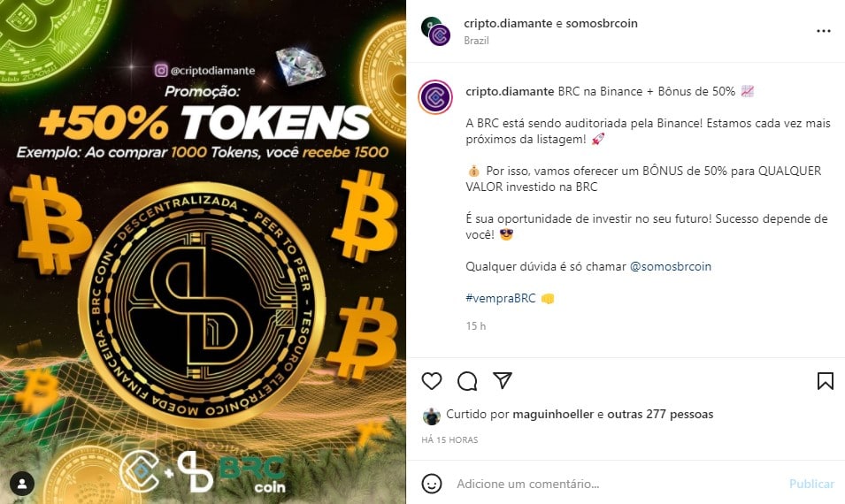Open cripto.diamante profile from header
The image size is (845, 504).
point(508,23)
